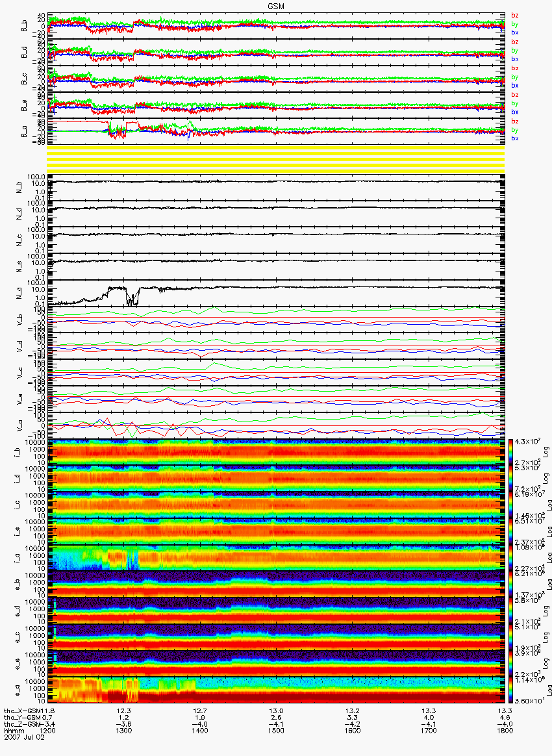Select the bx legend label beside B_a

(x=515, y=138)
